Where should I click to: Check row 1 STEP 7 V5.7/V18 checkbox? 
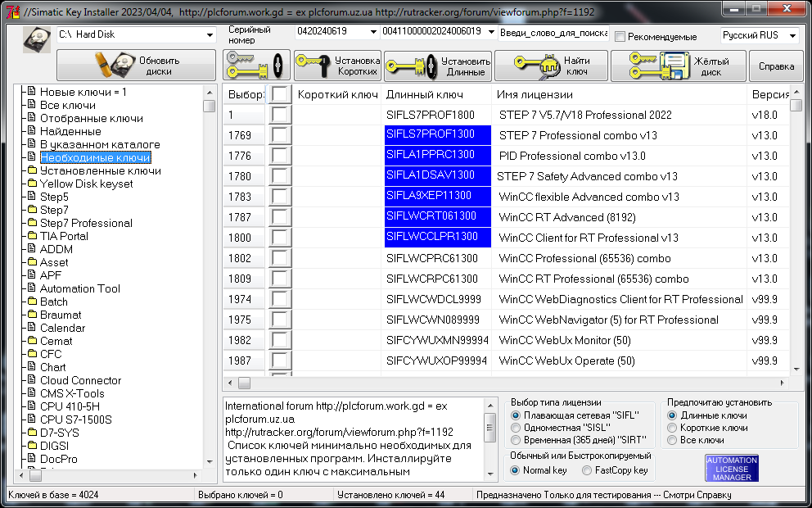tap(279, 115)
